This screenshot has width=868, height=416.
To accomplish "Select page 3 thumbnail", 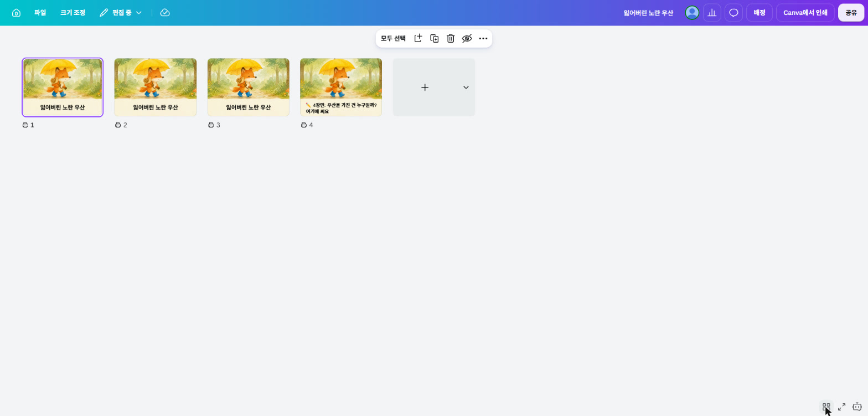I will (x=249, y=88).
